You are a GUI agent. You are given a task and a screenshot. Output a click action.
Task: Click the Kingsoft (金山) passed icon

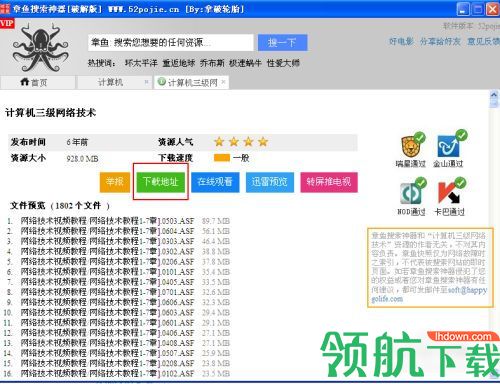pos(450,144)
